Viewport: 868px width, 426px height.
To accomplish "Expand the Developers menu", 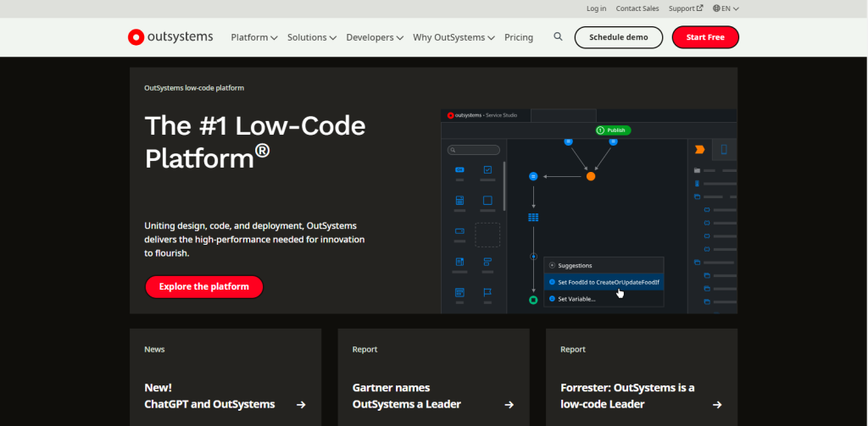I will pyautogui.click(x=375, y=37).
